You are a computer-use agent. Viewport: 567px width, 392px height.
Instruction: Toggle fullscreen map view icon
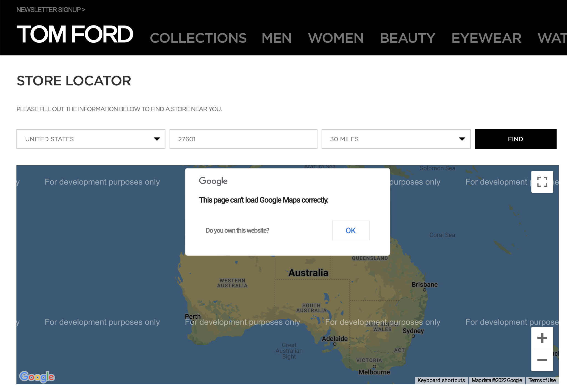click(x=542, y=182)
